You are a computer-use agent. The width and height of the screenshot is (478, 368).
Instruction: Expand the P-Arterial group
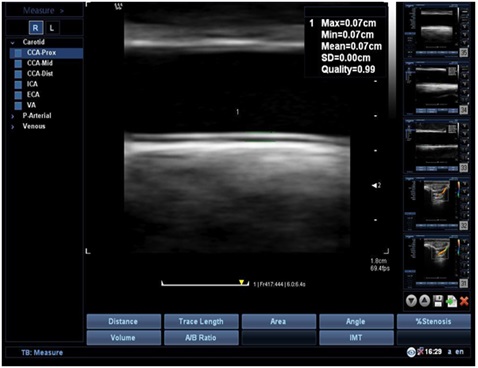coord(13,116)
